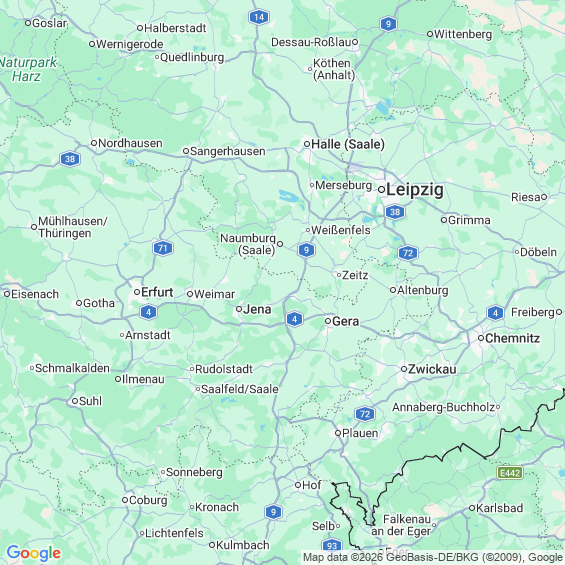Select the Jena city marker

pos(239,309)
